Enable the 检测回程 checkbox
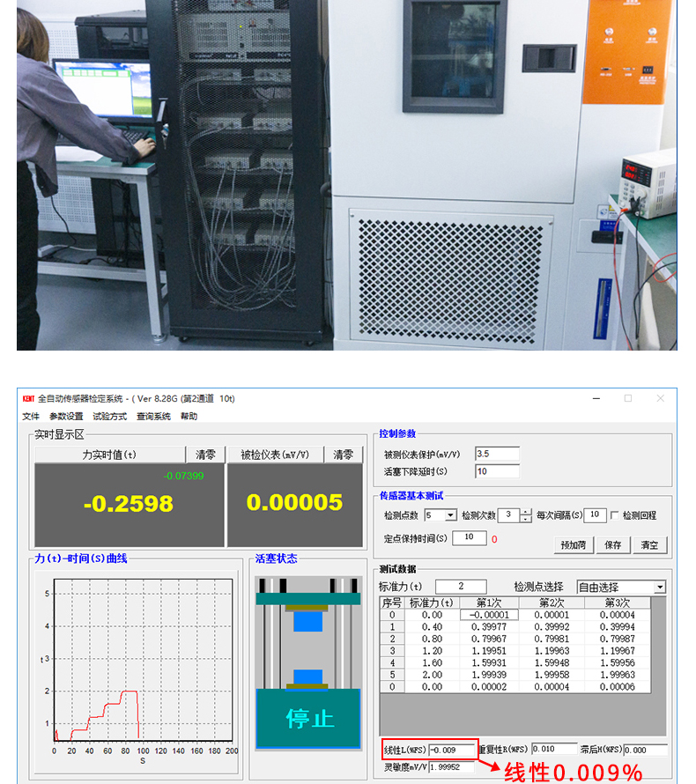Image resolution: width=696 pixels, height=784 pixels. click(615, 515)
